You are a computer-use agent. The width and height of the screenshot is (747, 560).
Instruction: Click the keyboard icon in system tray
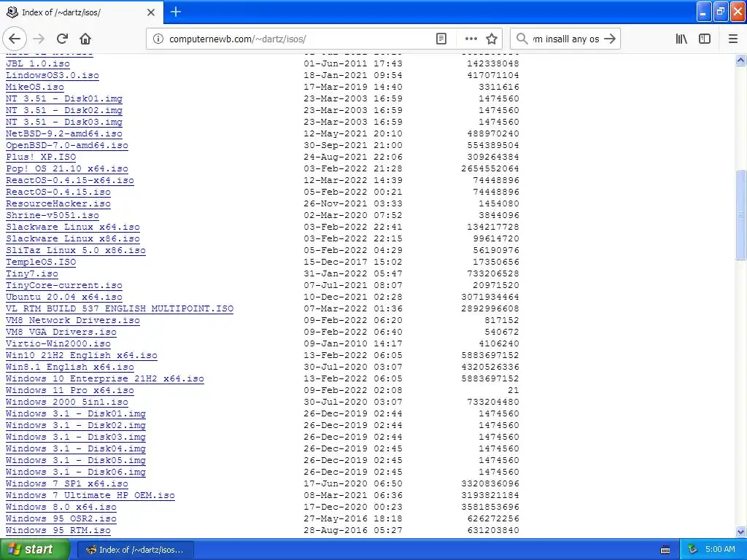pyautogui.click(x=665, y=550)
